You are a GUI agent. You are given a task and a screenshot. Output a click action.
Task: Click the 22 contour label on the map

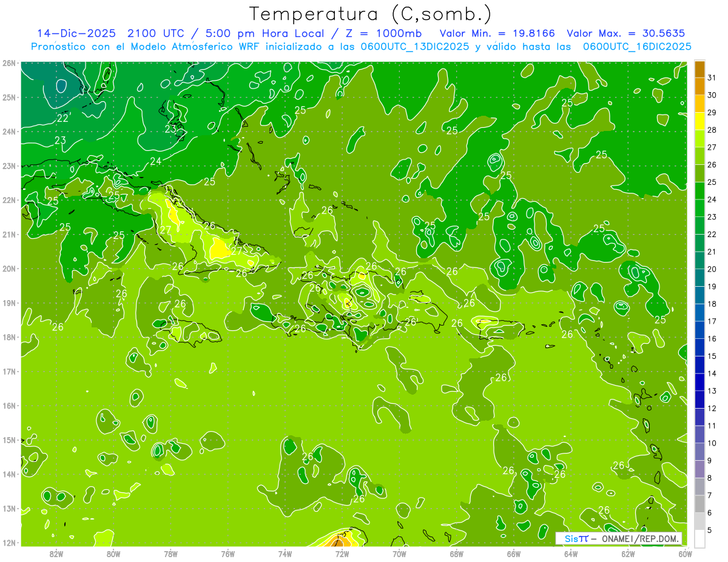click(62, 119)
